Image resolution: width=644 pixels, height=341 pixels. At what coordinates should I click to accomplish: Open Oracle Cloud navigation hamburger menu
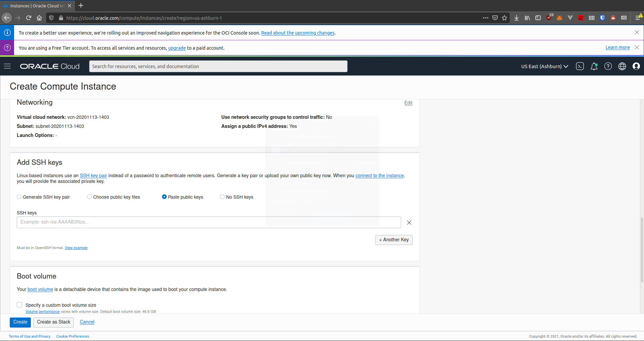tap(7, 66)
